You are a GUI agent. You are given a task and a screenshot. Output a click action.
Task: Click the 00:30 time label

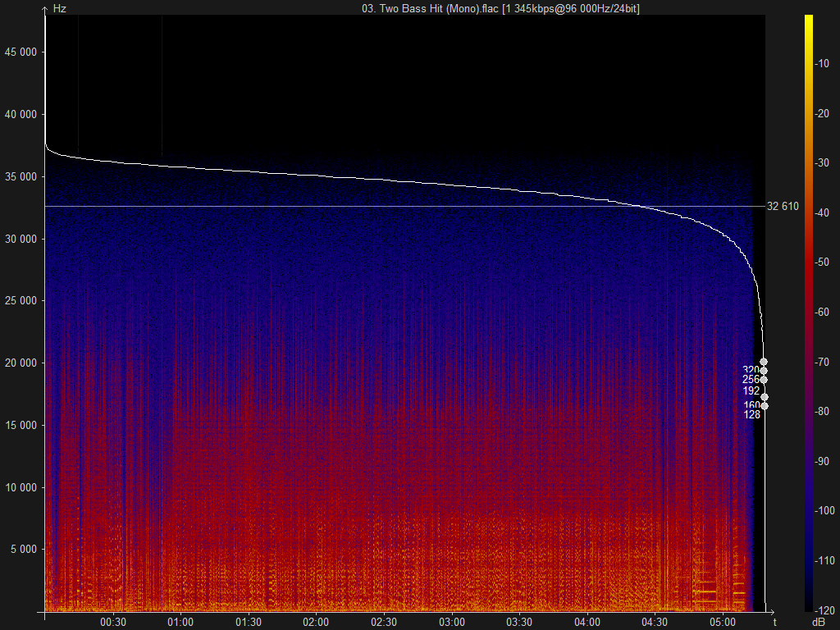point(113,622)
